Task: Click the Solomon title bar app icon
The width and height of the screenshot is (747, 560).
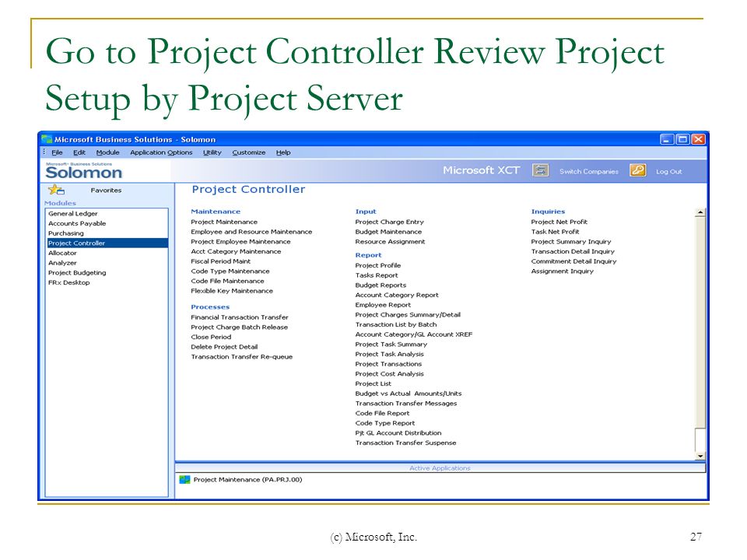Action: coord(47,139)
